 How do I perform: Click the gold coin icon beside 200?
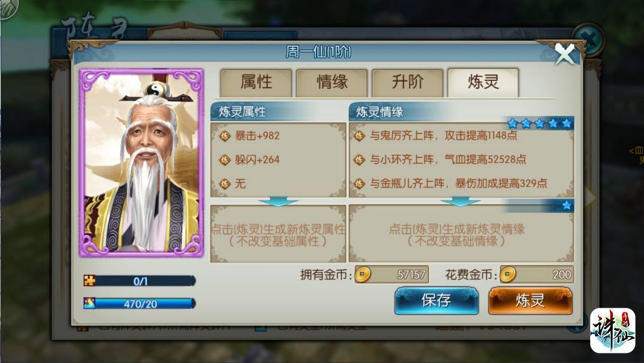[x=508, y=275]
